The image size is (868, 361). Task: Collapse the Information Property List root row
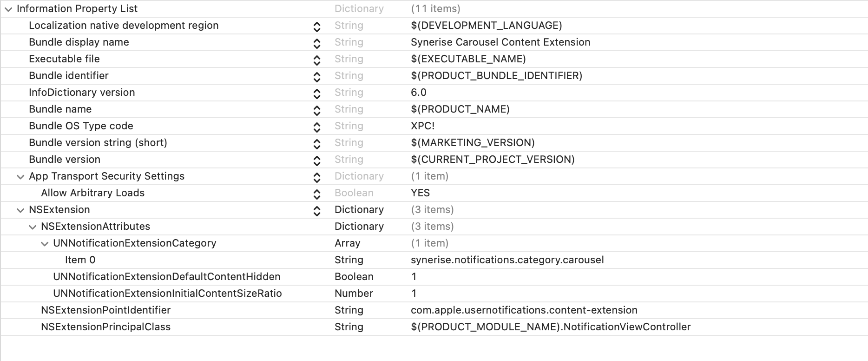tap(8, 9)
